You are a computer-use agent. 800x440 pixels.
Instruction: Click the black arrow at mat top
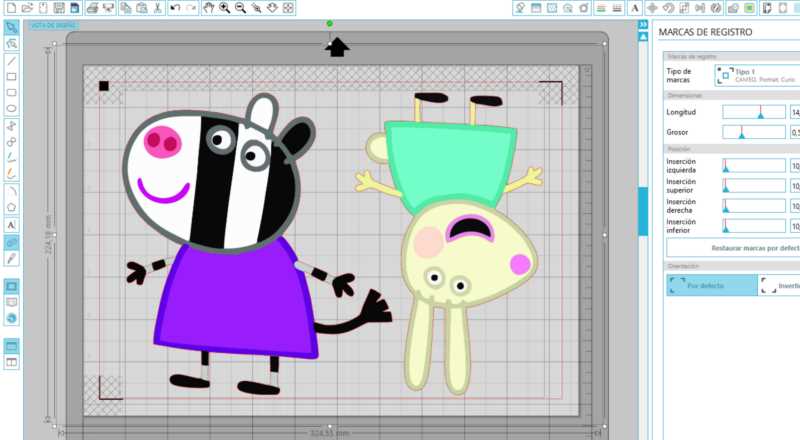(x=337, y=47)
